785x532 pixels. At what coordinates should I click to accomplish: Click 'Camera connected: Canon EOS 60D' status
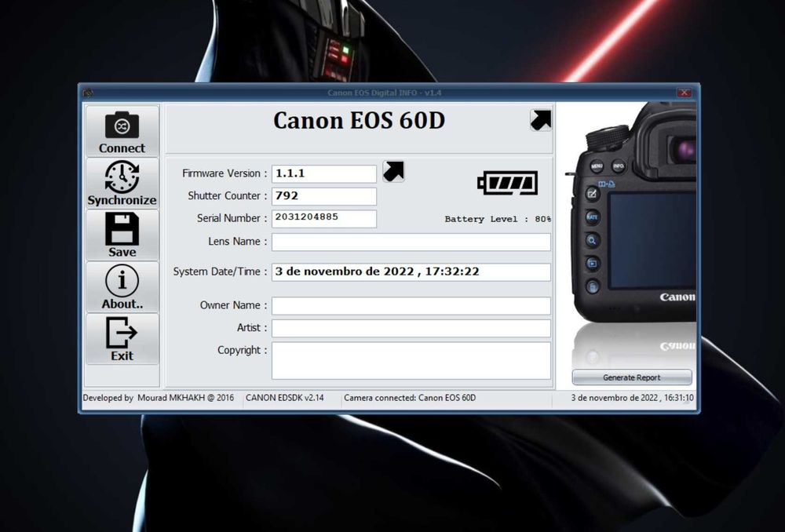(410, 398)
